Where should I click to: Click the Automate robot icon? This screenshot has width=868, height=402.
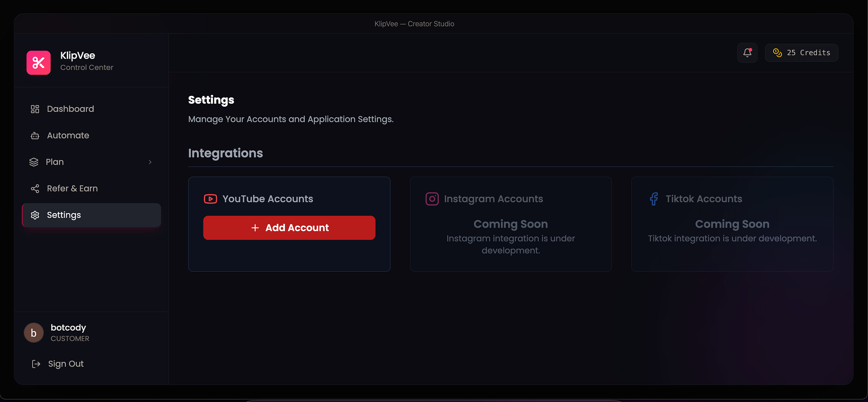point(35,135)
